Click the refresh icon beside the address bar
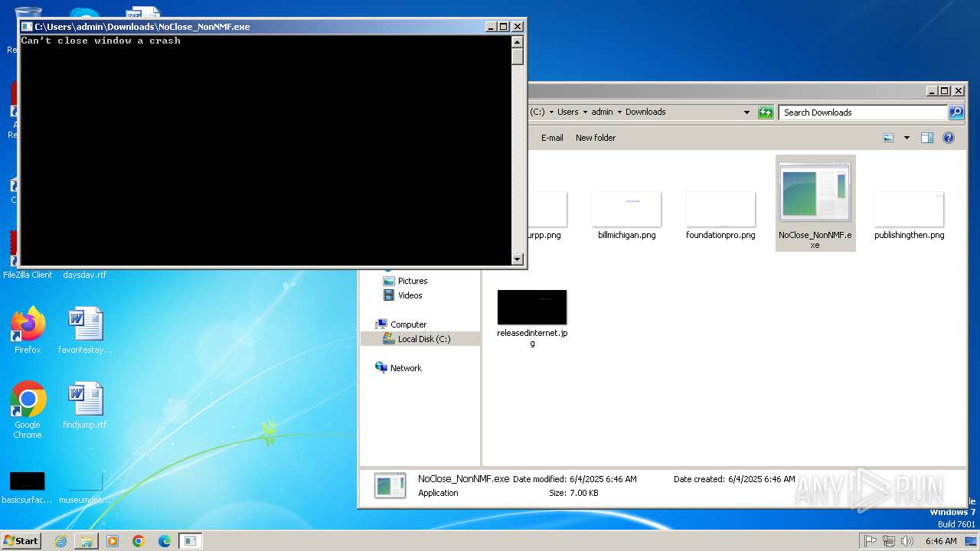Screen dimensions: 980x551 pos(766,112)
